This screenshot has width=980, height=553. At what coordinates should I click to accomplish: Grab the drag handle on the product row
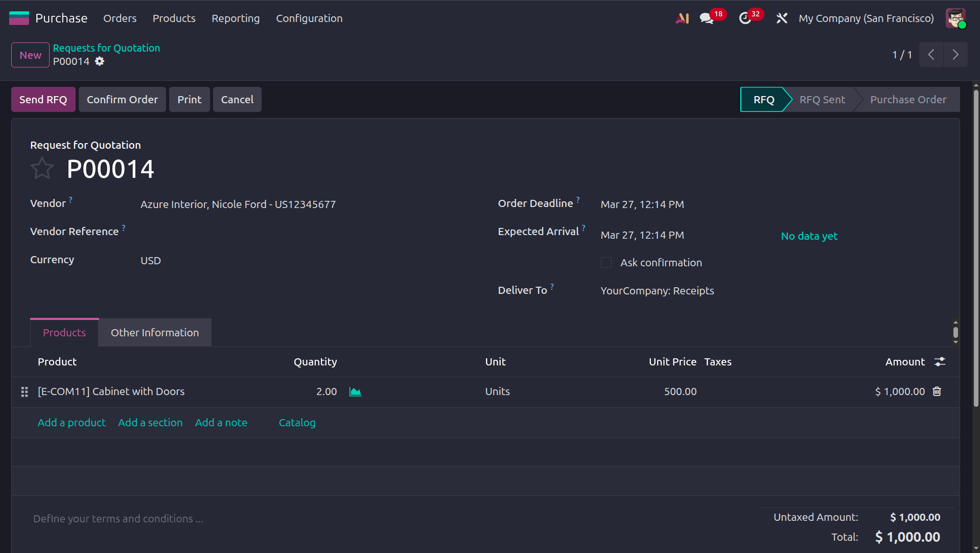[x=24, y=391]
